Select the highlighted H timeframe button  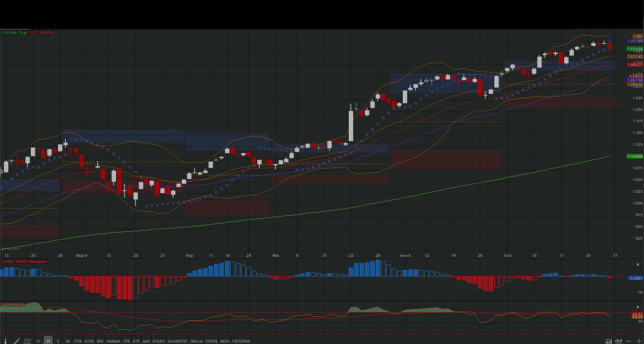point(48,341)
